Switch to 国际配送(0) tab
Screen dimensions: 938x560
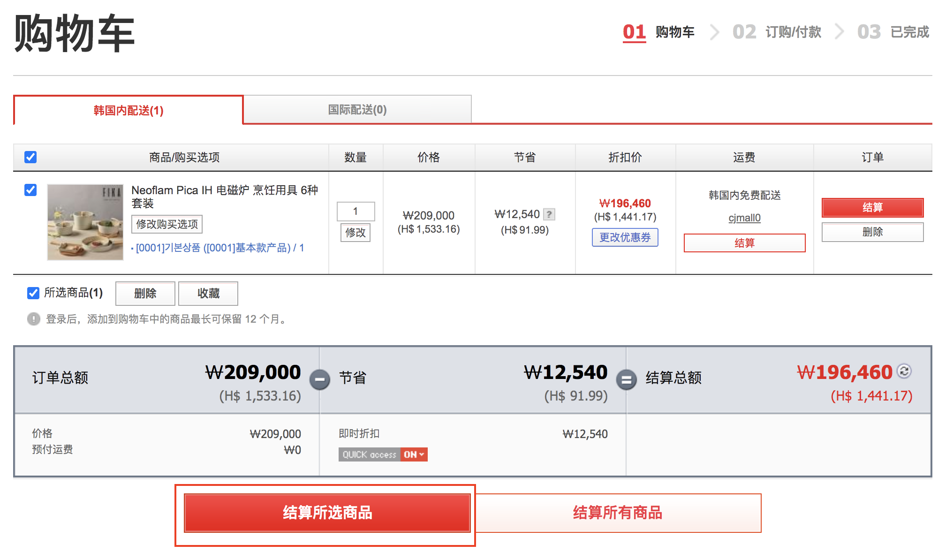point(357,110)
